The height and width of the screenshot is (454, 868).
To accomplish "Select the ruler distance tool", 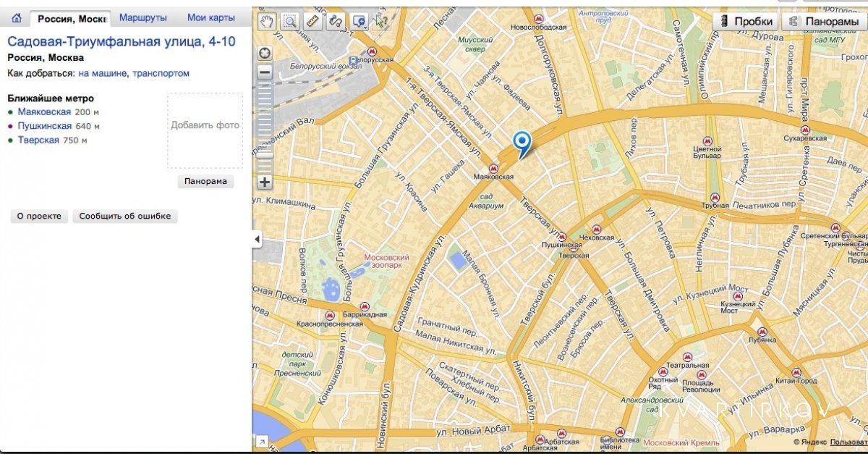I will click(x=312, y=22).
